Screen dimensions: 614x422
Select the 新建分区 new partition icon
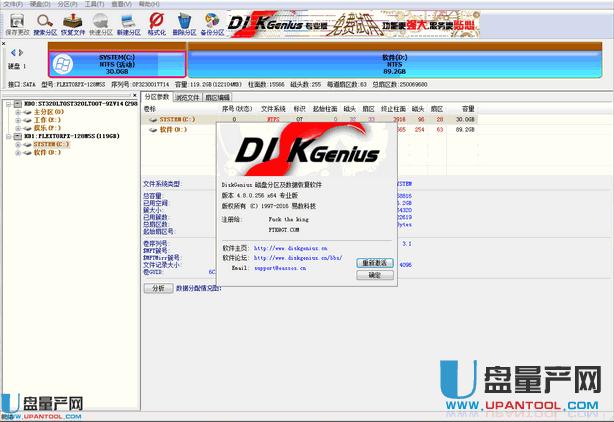(x=129, y=22)
